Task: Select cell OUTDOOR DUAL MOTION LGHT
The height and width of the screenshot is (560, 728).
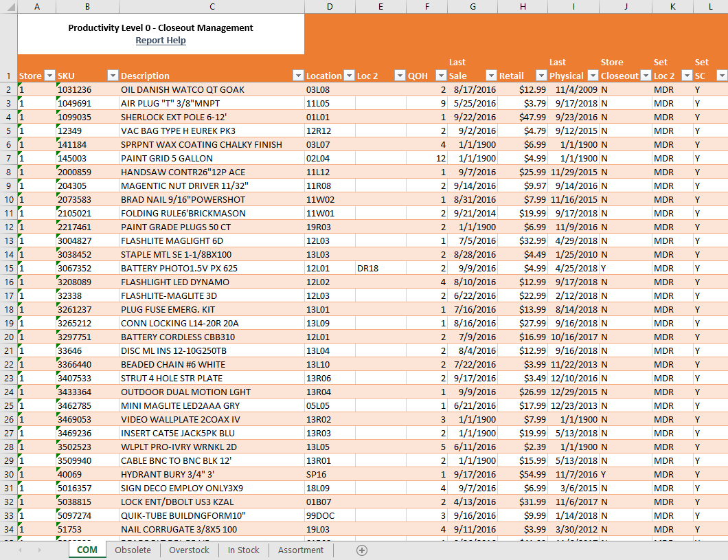Action: [212, 392]
